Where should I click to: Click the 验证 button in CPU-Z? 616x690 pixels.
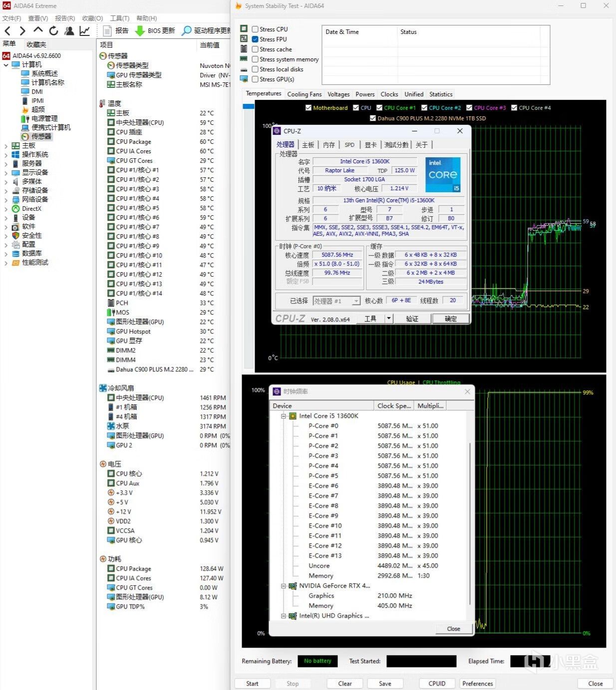[412, 319]
